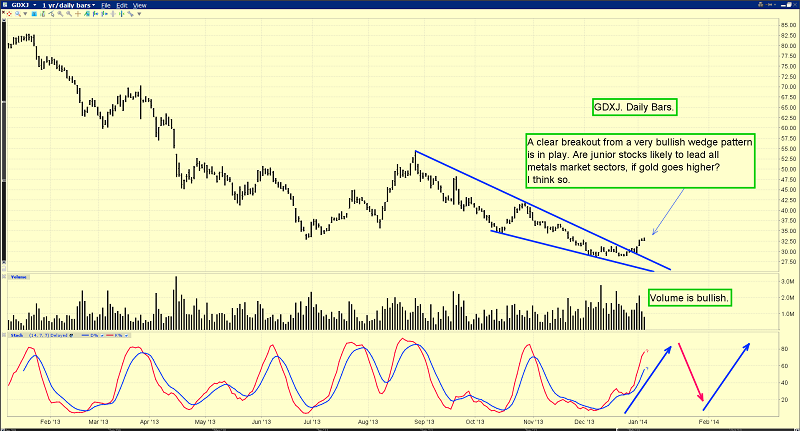Click the '27.50' price axis label
Viewport: 800px width, 431px height.
(x=788, y=262)
